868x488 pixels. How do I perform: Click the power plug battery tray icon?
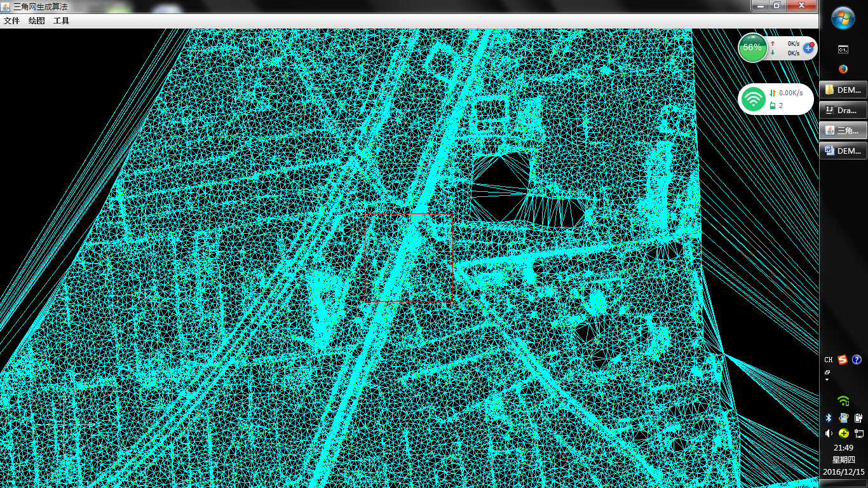pyautogui.click(x=858, y=417)
